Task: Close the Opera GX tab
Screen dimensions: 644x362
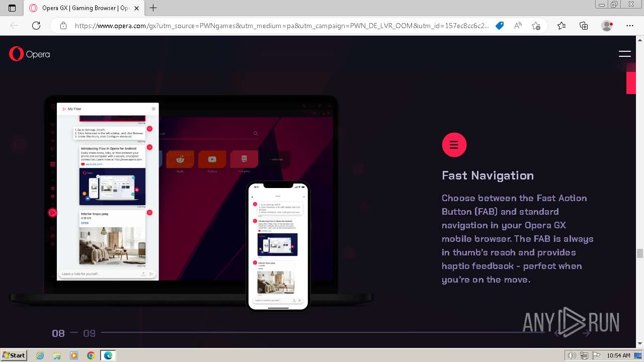Action: (136, 8)
